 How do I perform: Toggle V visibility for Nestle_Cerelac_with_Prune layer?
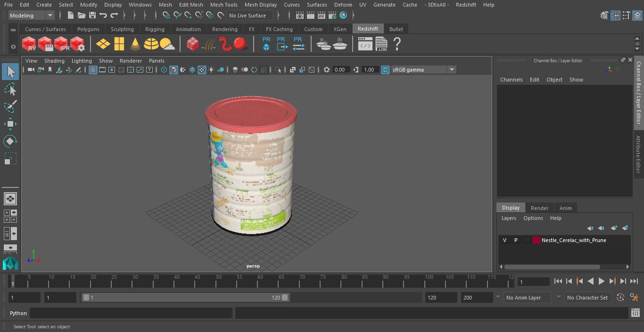pyautogui.click(x=504, y=240)
